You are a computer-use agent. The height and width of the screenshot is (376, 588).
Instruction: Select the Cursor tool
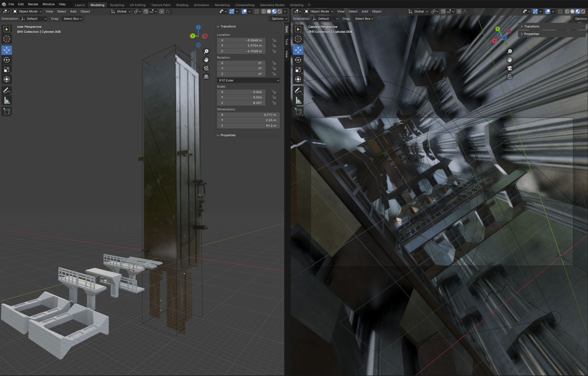6,39
